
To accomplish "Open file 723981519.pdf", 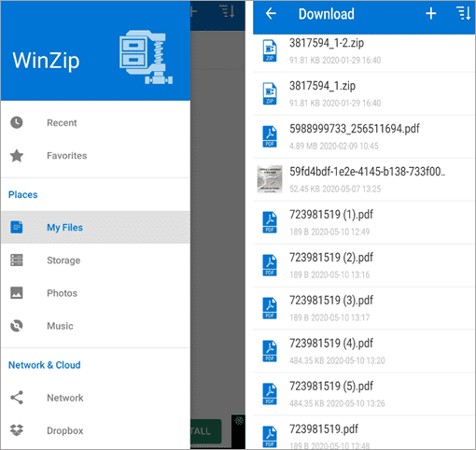I will tap(364, 432).
